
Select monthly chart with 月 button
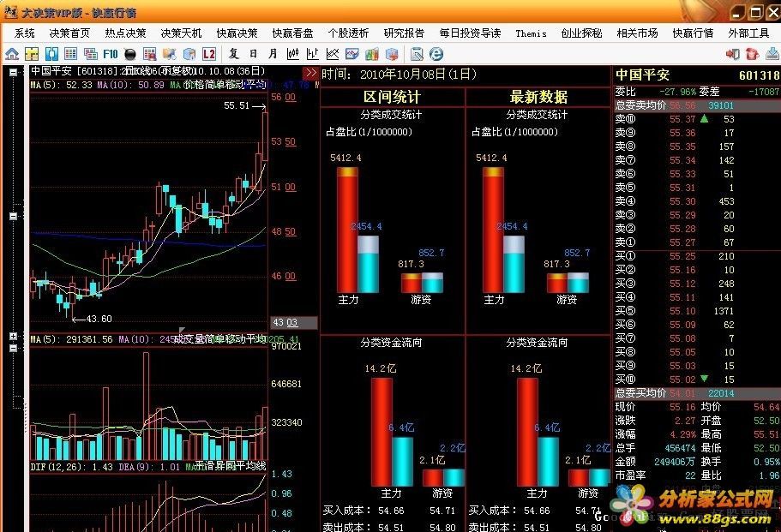click(x=273, y=53)
